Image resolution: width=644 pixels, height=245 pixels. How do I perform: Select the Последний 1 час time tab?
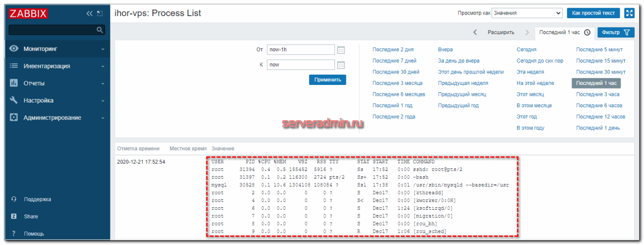(x=564, y=32)
